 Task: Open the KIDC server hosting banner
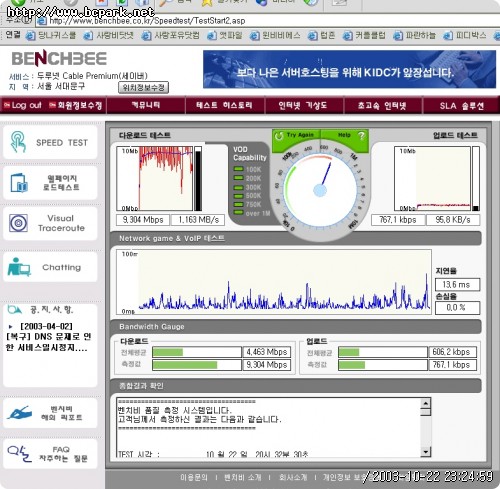[349, 69]
